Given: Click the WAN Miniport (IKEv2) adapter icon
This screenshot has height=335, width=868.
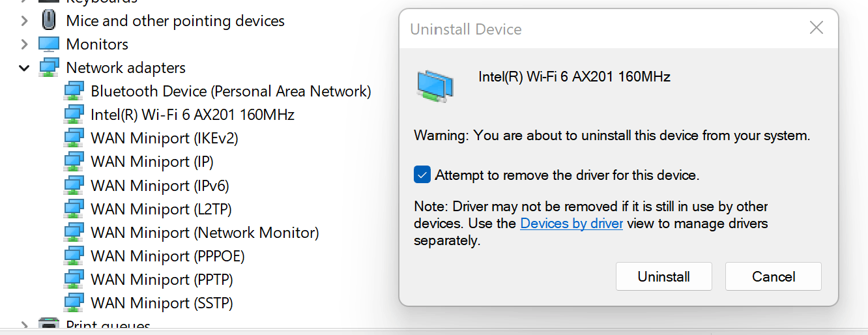Looking at the screenshot, I should [74, 138].
